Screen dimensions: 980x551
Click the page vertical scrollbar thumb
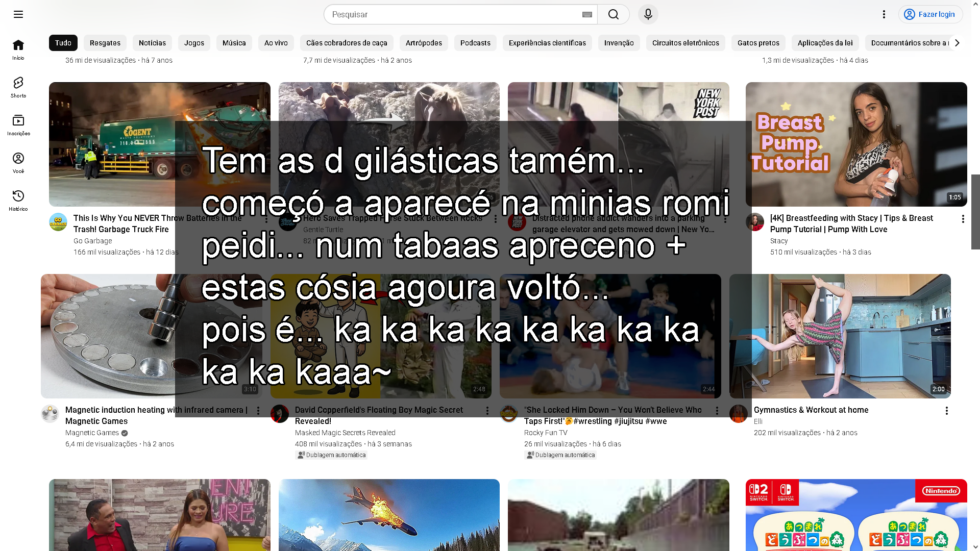(975, 211)
